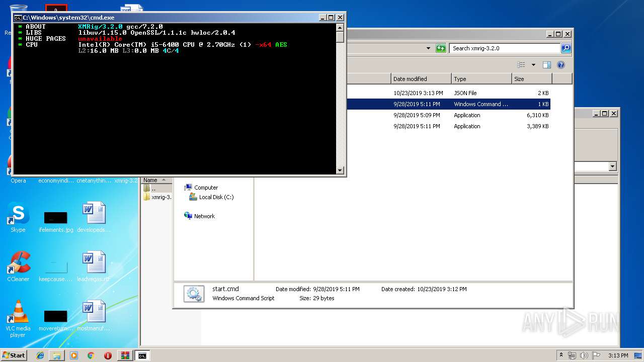The height and width of the screenshot is (362, 644).
Task: Click the console window's scroll up arrow
Action: pyautogui.click(x=340, y=28)
